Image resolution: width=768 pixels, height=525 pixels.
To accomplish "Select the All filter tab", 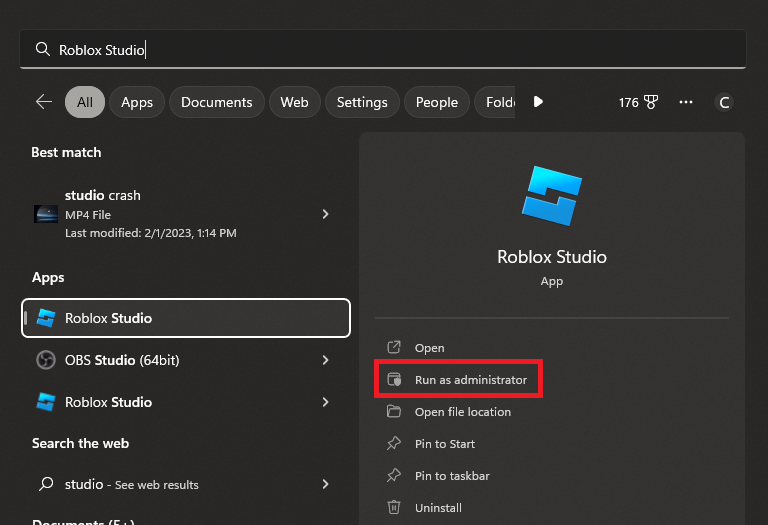I will 85,102.
